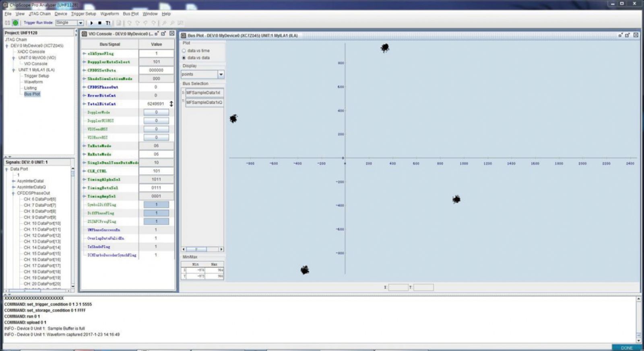
Task: Open the Bus Plot menu
Action: click(x=131, y=14)
